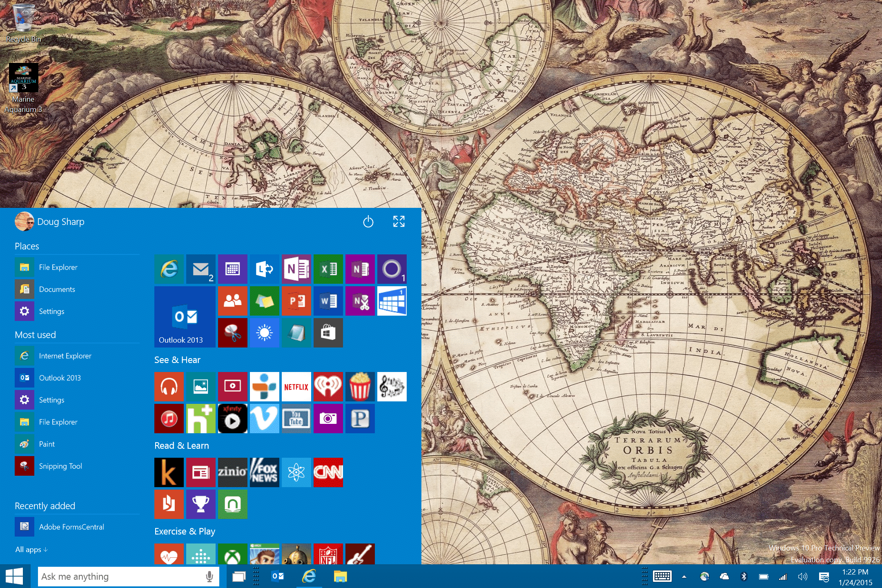Open the Weather sun tile

[x=265, y=333]
